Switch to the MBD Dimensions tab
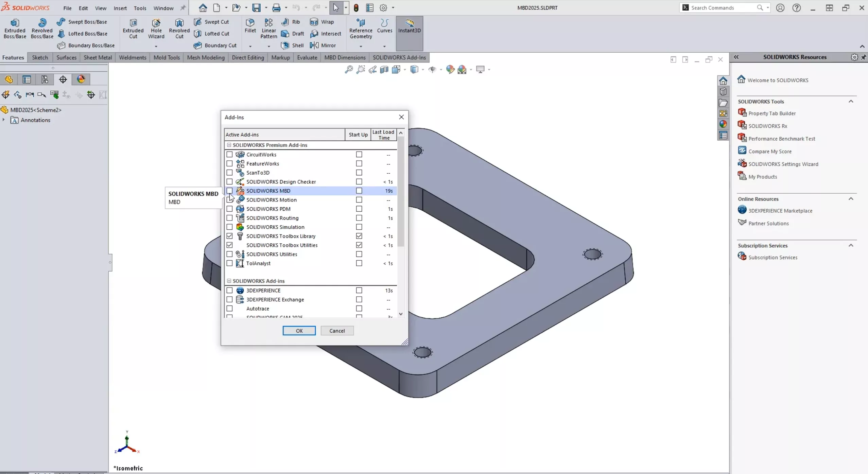The width and height of the screenshot is (868, 474). tap(345, 57)
